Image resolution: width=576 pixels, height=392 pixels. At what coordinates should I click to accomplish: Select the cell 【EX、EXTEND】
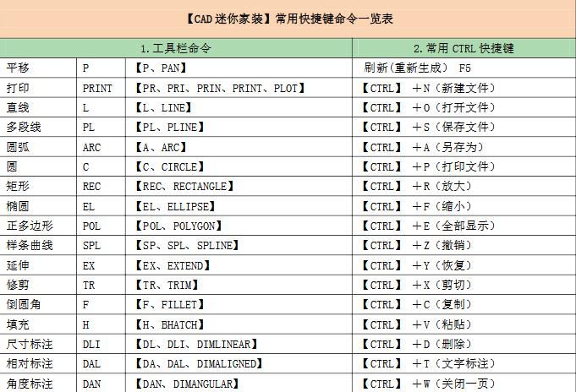[x=239, y=265]
